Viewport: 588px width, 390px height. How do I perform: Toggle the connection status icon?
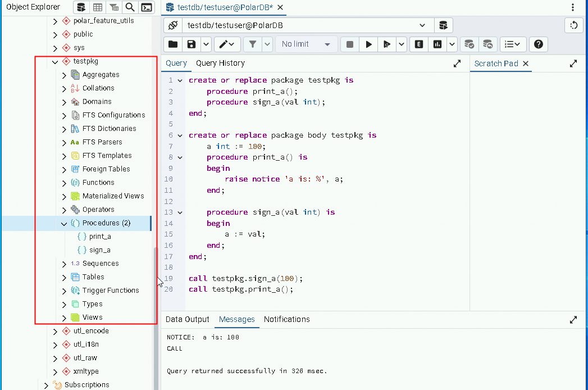(173, 25)
